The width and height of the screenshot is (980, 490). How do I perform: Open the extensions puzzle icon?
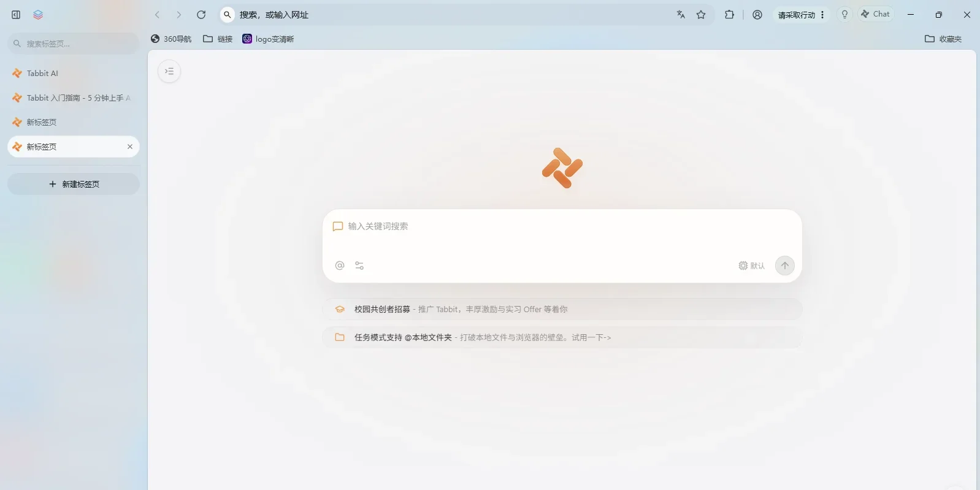[729, 15]
